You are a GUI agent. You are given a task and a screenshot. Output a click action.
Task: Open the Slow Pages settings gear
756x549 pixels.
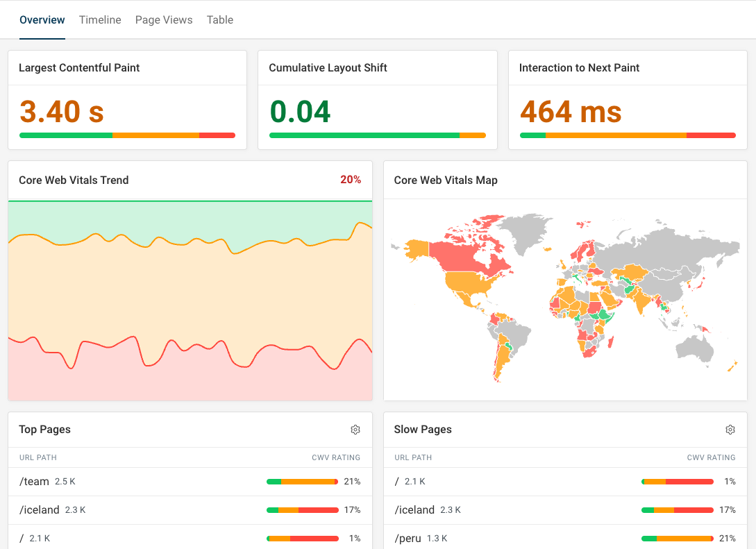click(730, 430)
